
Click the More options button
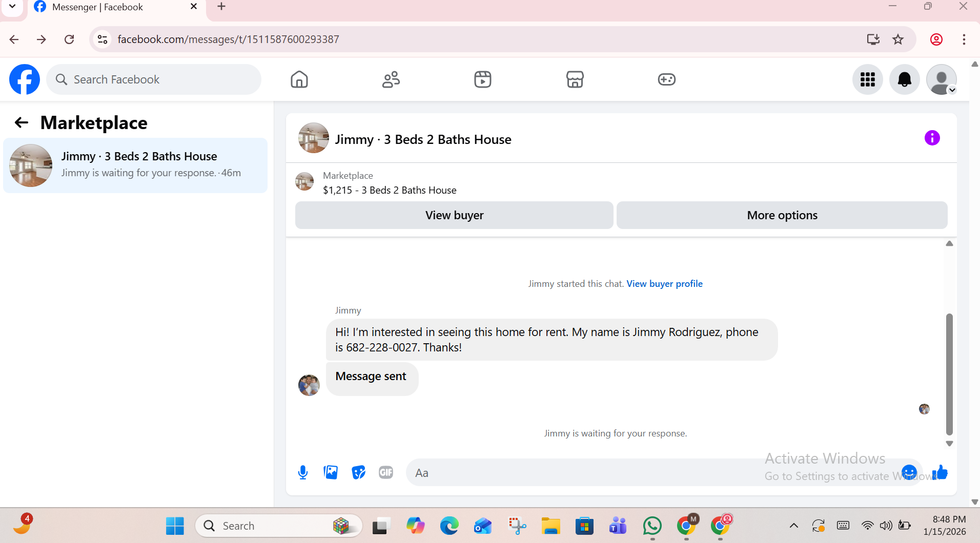pyautogui.click(x=782, y=215)
